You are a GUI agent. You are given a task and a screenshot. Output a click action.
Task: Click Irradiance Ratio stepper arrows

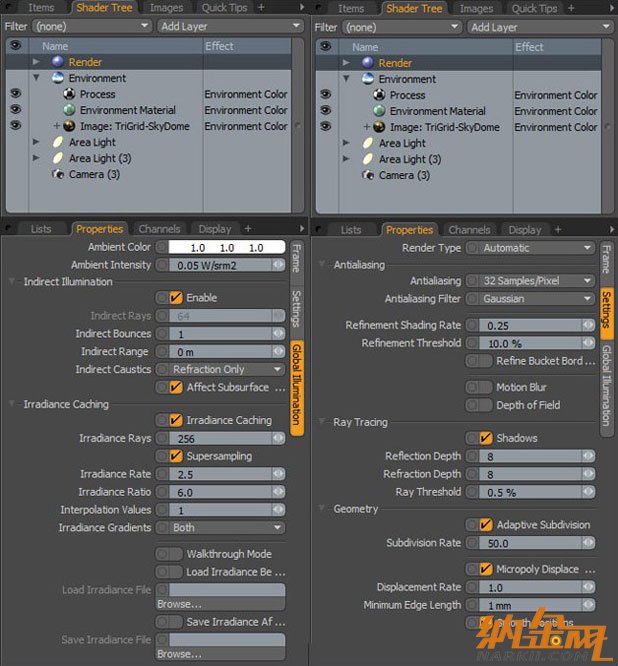(279, 492)
